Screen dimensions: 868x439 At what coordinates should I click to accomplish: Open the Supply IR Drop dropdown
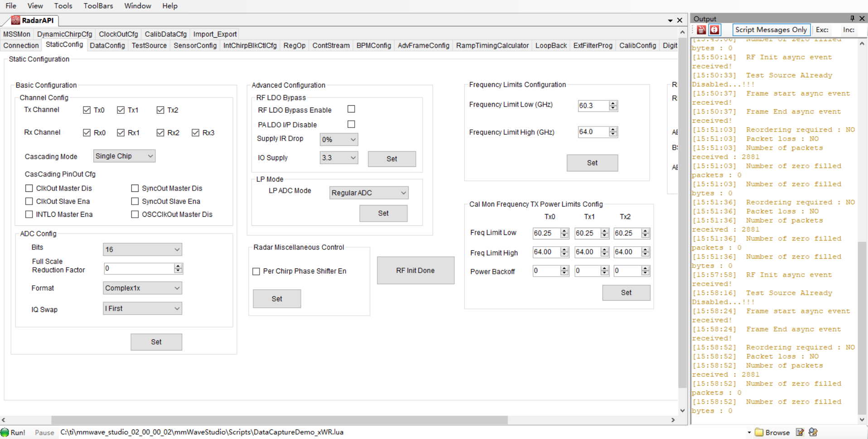(339, 139)
